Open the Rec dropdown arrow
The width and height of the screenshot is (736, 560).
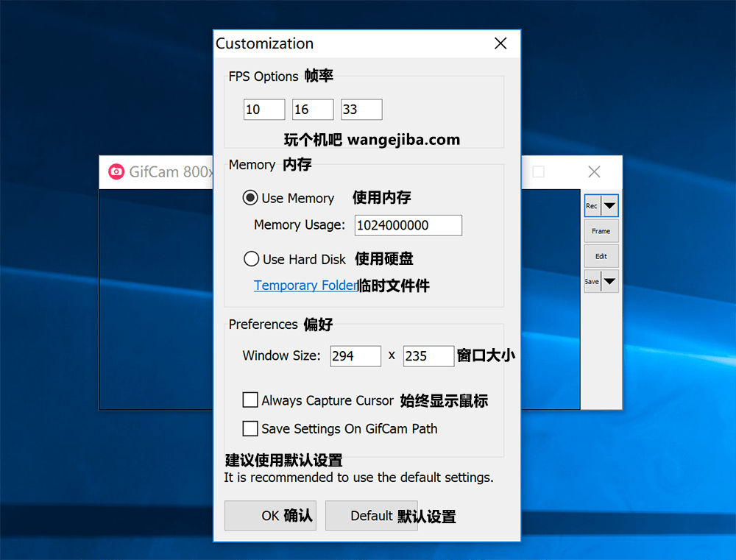click(610, 206)
